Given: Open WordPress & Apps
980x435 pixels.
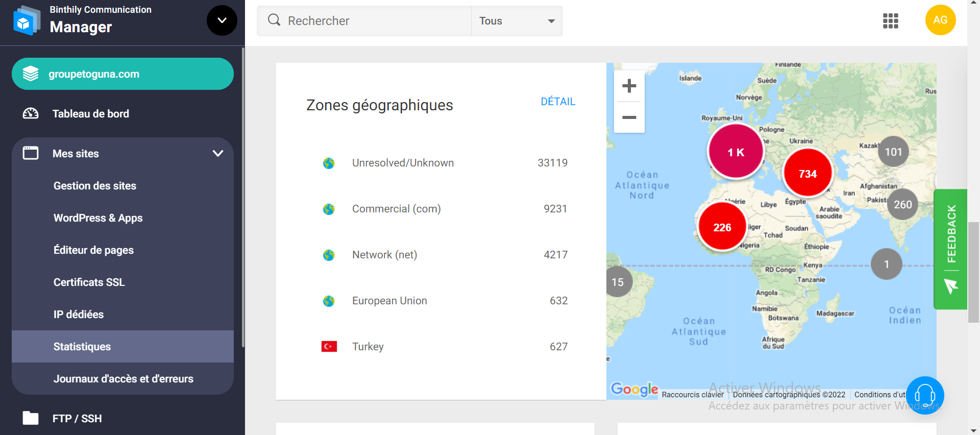Looking at the screenshot, I should tap(98, 218).
